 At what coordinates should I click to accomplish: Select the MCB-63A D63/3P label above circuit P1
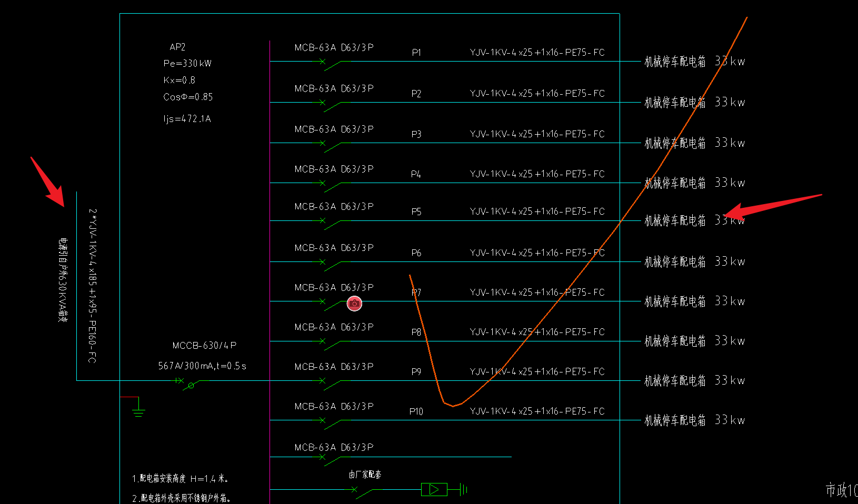coord(334,47)
